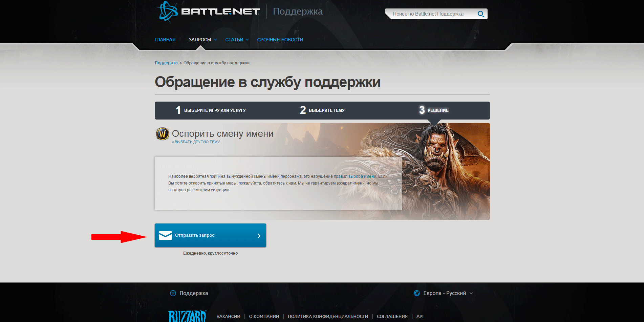Image resolution: width=644 pixels, height=322 pixels.
Task: Click the World of Warcraft icon
Action: pos(163,134)
